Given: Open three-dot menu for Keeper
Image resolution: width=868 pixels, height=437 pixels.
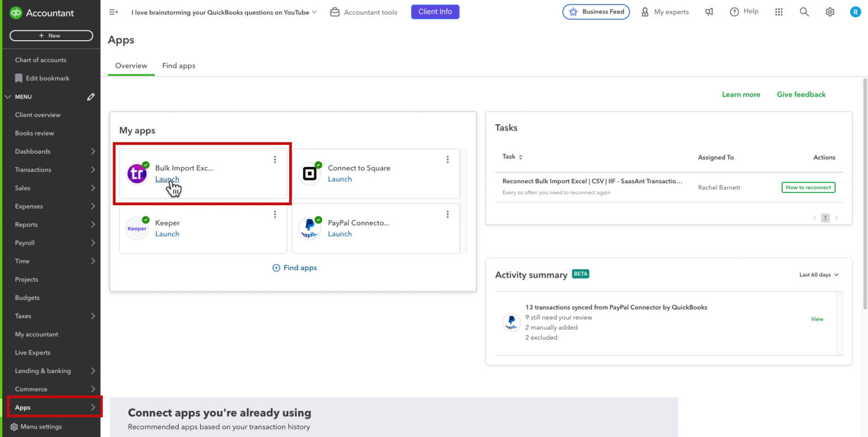Looking at the screenshot, I should [x=275, y=214].
